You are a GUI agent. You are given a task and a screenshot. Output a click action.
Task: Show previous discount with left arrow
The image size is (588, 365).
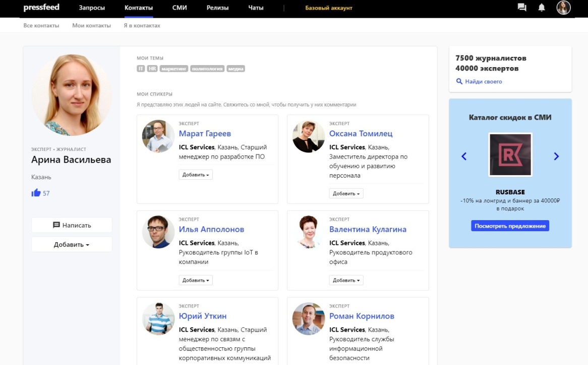pyautogui.click(x=464, y=157)
